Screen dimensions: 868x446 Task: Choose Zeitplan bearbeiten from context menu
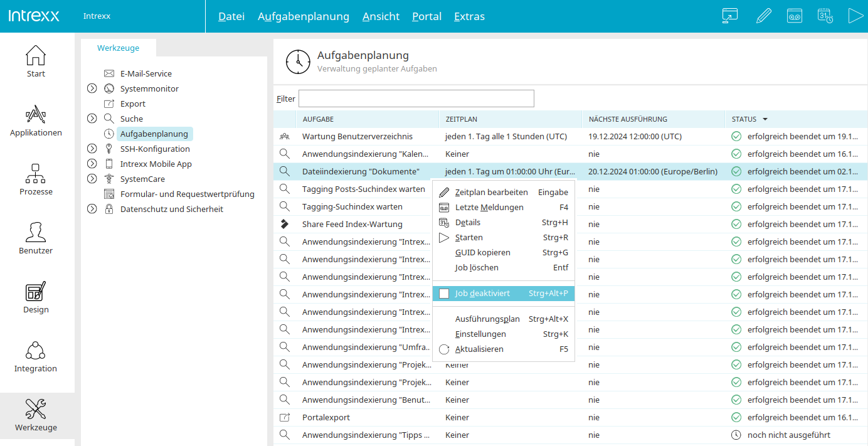pos(491,193)
